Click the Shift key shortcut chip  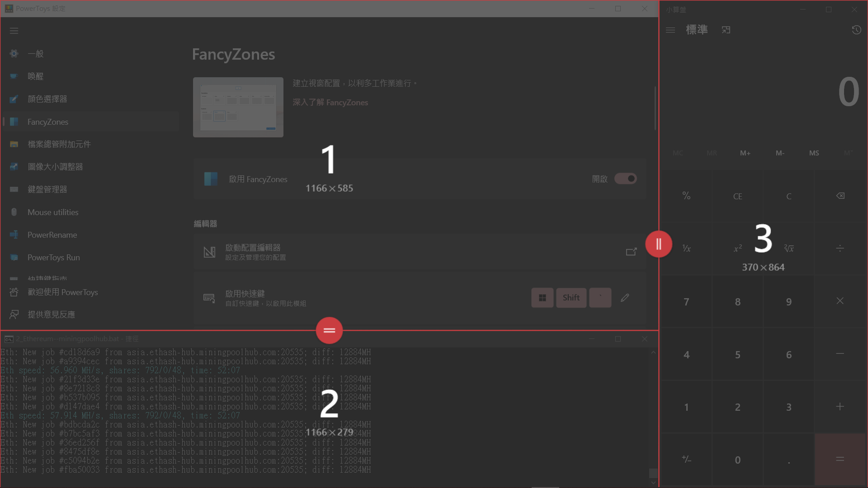[x=571, y=298]
